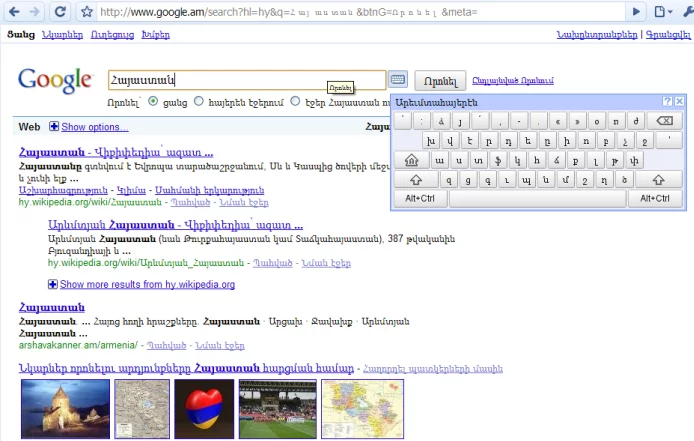Open the Սահմանի երկարություն sublink
The image size is (694, 441).
(x=209, y=190)
